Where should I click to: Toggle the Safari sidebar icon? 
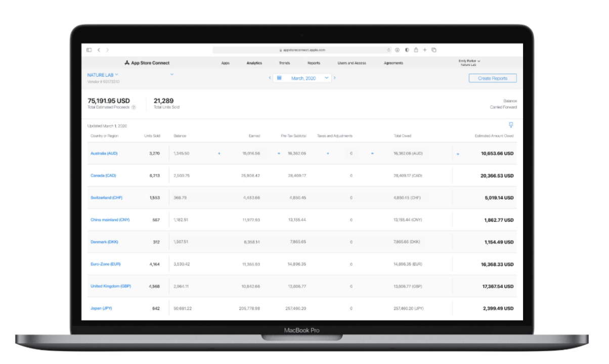click(89, 50)
